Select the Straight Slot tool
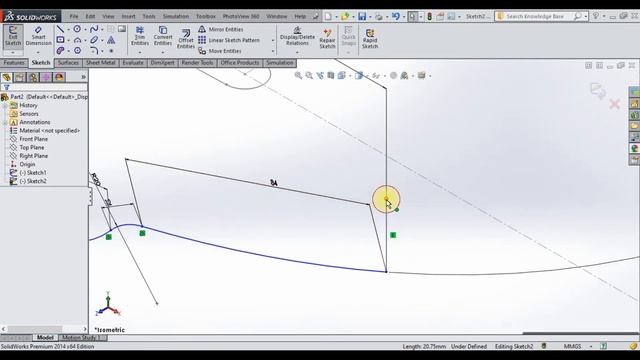The height and width of the screenshot is (360, 640). [x=60, y=51]
